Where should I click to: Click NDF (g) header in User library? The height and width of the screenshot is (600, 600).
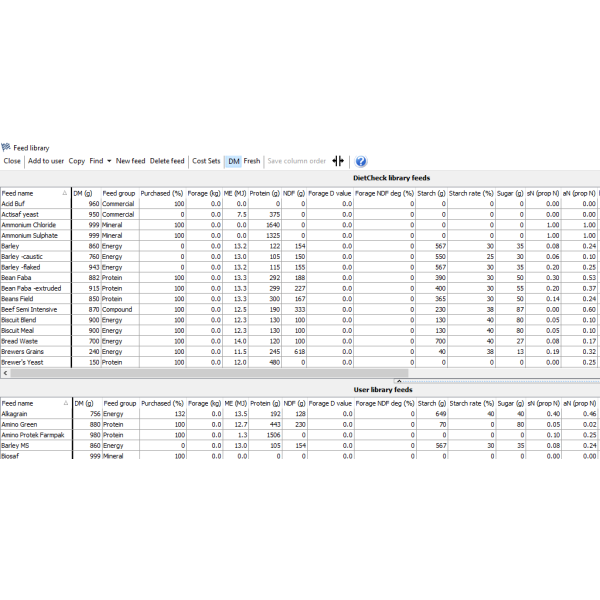[x=294, y=403]
